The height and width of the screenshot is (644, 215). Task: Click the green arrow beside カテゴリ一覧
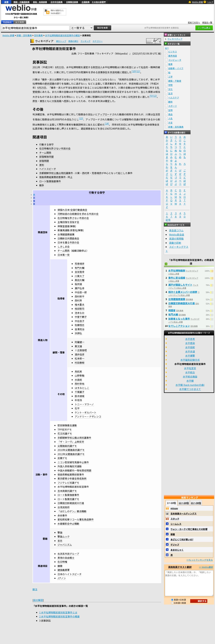(x=165, y=44)
